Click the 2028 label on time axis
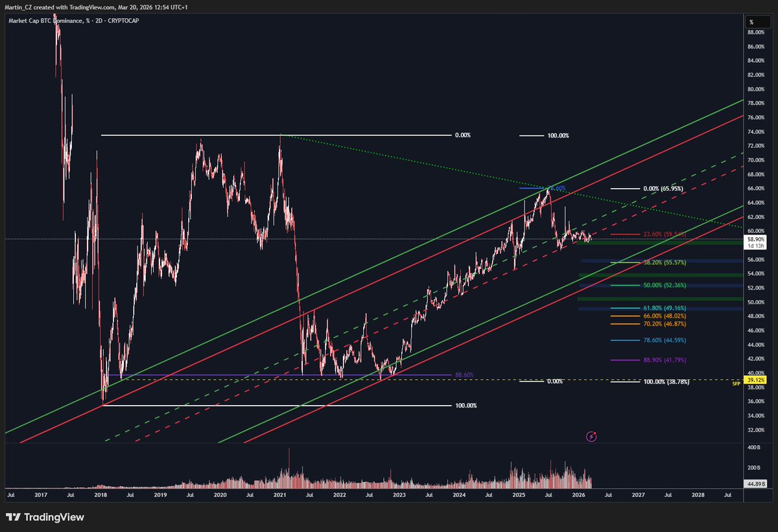The image size is (778, 532). tap(698, 495)
